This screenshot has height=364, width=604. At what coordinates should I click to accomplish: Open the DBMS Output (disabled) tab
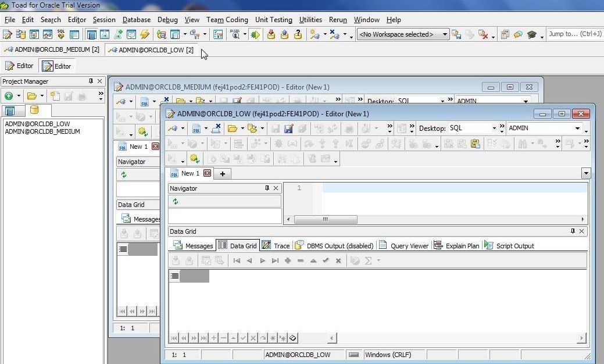[x=334, y=245]
